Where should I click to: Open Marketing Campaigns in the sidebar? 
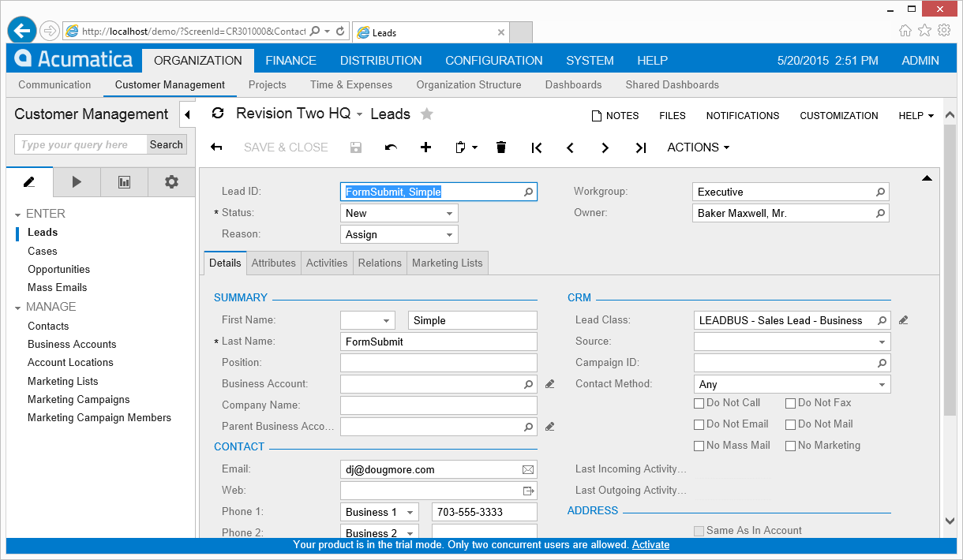(x=79, y=400)
